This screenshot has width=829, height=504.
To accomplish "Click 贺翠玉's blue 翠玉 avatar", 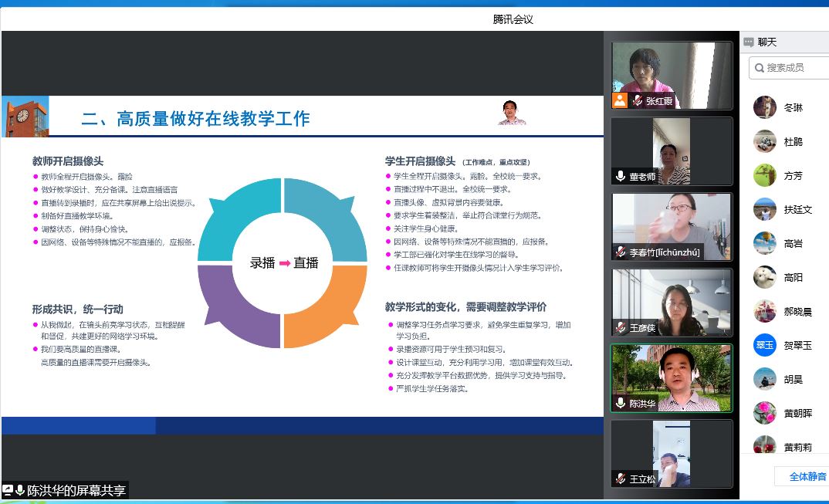I will coord(764,345).
